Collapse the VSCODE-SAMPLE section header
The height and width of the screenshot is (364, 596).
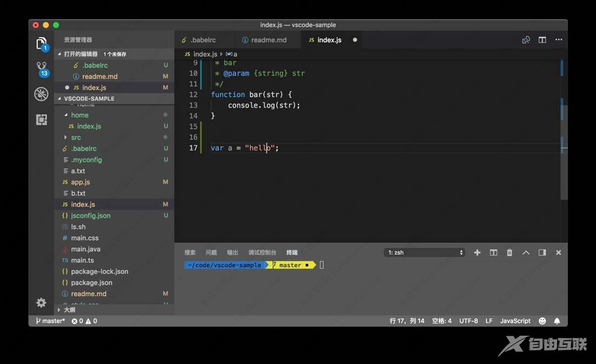point(114,98)
